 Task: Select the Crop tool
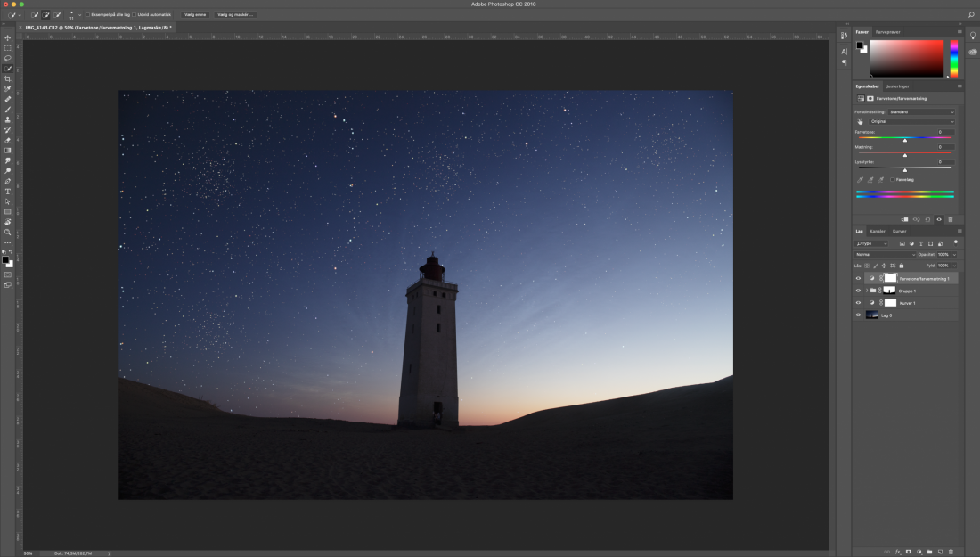pyautogui.click(x=8, y=78)
